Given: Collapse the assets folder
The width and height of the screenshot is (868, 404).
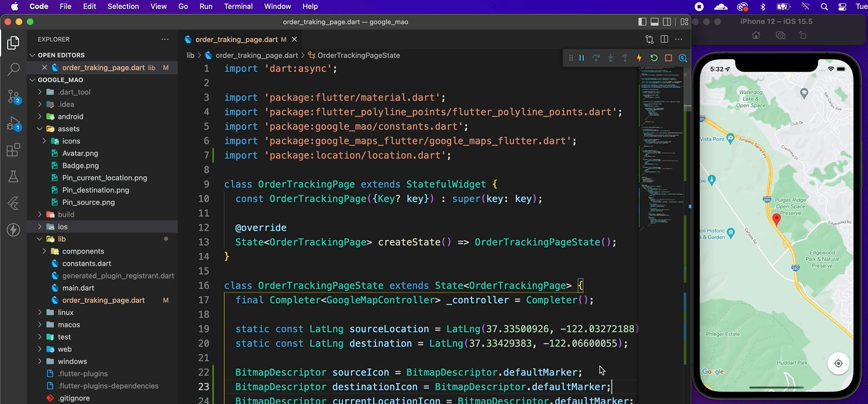Looking at the screenshot, I should 68,129.
